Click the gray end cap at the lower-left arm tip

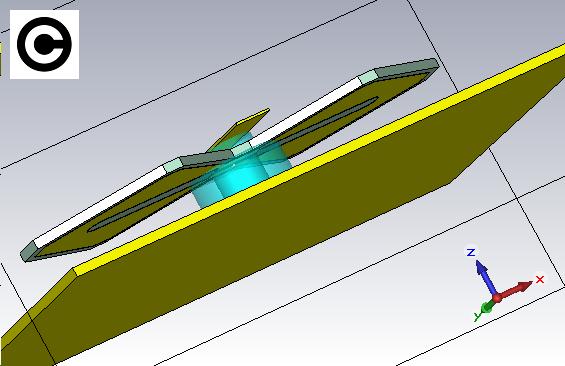[x=28, y=251]
